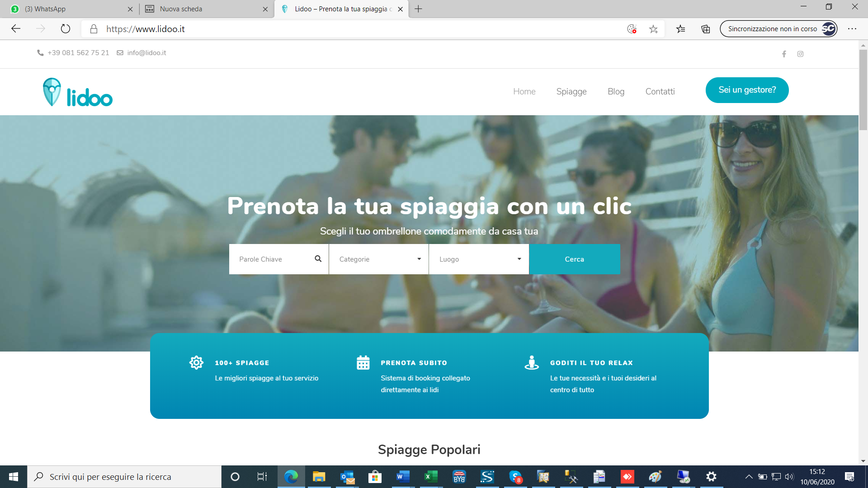Click the envelope icon next to info@lidoo.it
Viewport: 868px width, 488px height.
pos(120,53)
